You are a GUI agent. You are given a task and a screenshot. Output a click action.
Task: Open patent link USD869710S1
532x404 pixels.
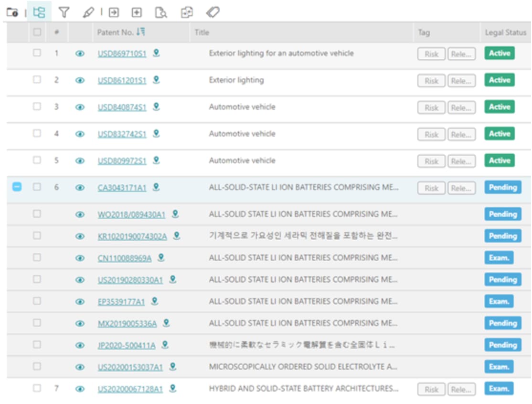(x=122, y=53)
